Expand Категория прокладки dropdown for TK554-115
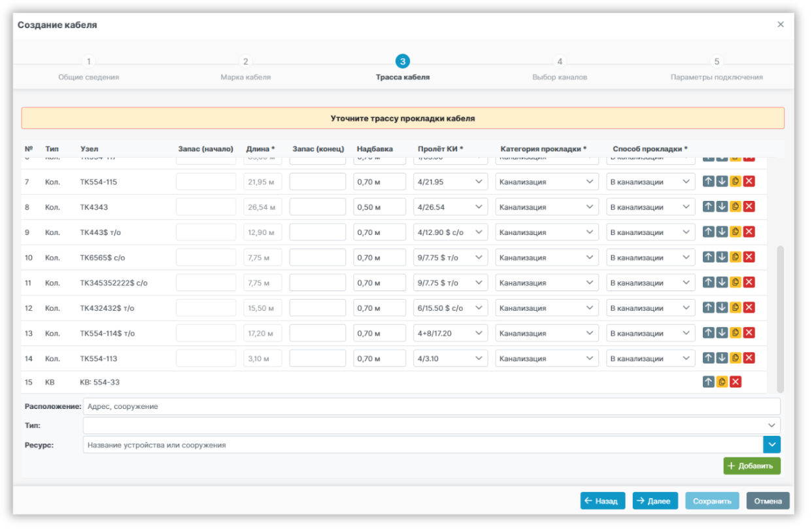This screenshot has width=812, height=532. pyautogui.click(x=547, y=182)
